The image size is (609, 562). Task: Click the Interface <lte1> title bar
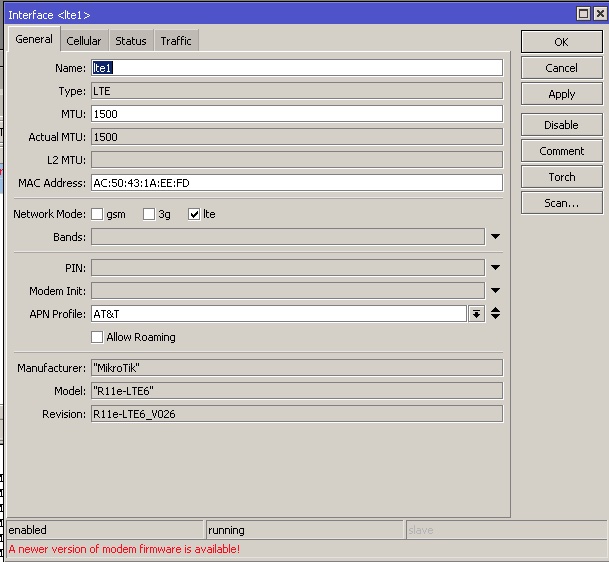[x=291, y=14]
